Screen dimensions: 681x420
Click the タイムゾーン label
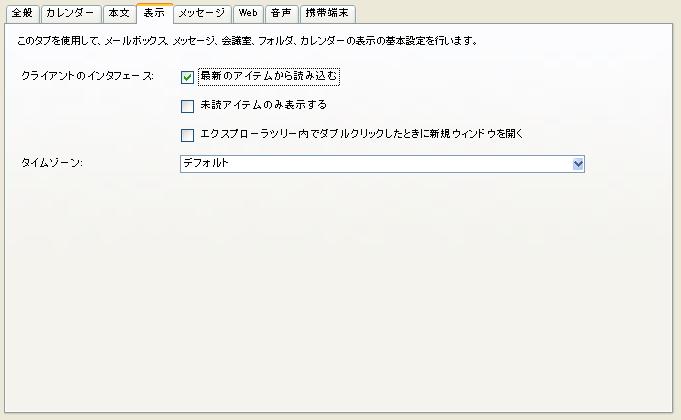52,163
